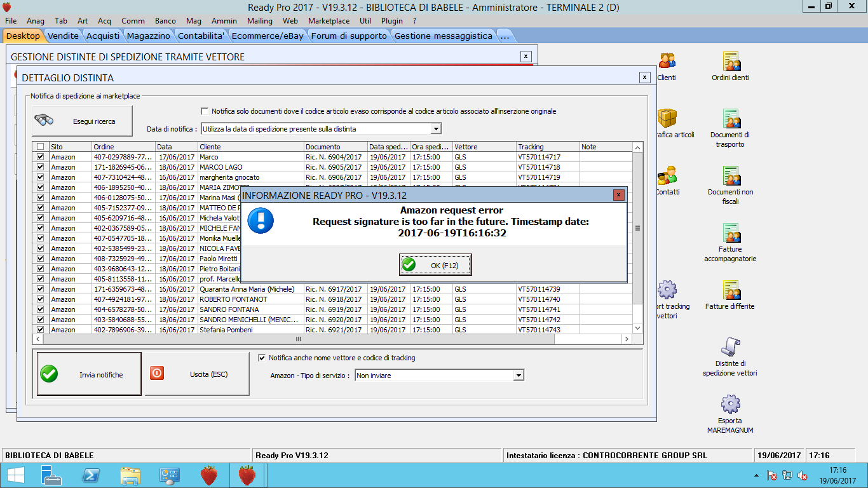
Task: Open the Fatture differite icon
Action: [x=731, y=290]
